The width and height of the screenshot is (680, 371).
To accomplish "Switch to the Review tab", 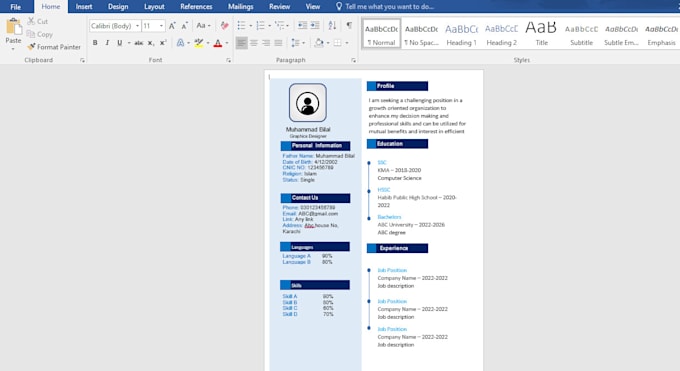I will tap(279, 7).
